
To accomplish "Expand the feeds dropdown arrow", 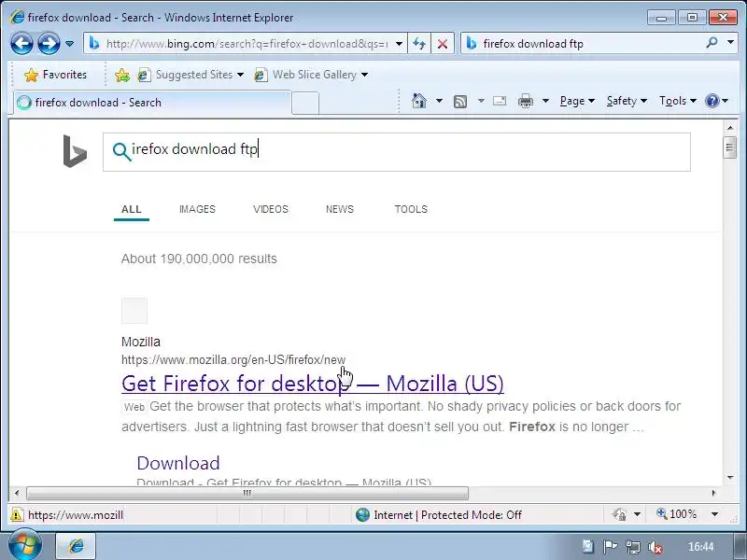I will 481,101.
